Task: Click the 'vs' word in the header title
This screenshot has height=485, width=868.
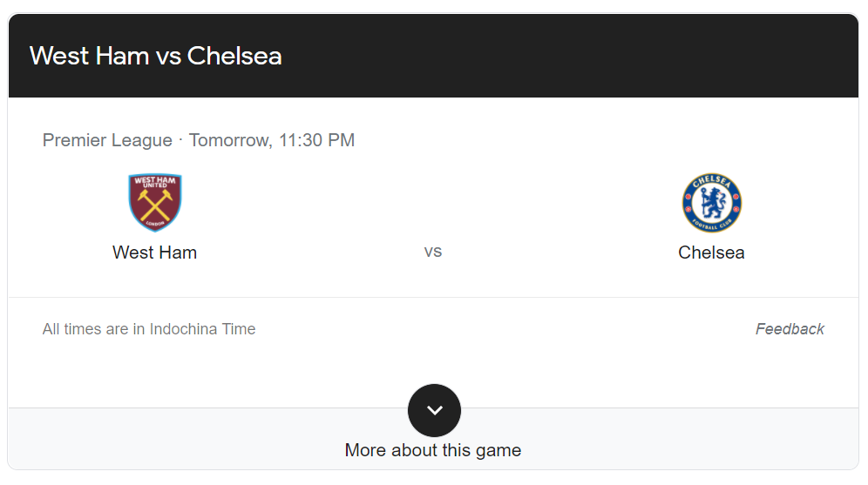Action: pyautogui.click(x=167, y=57)
